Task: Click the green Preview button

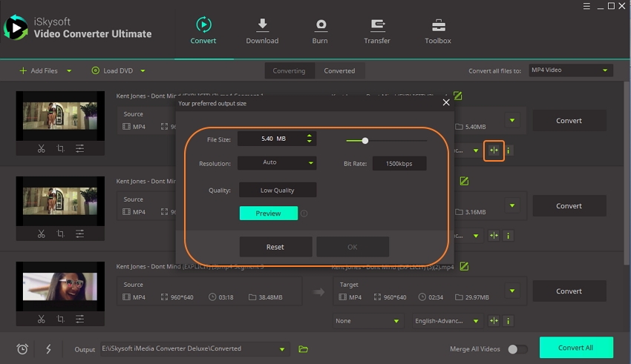Action: 268,214
